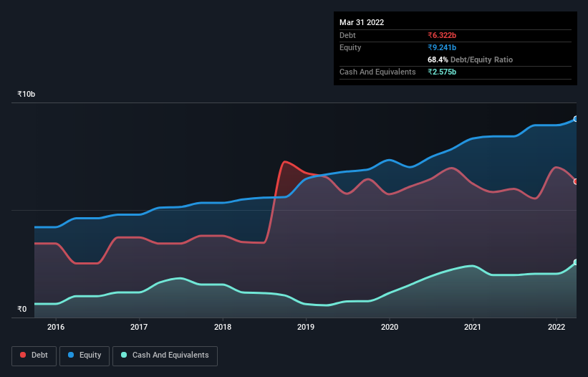
Task: Click the red Debt legend dot
Action: (x=23, y=355)
